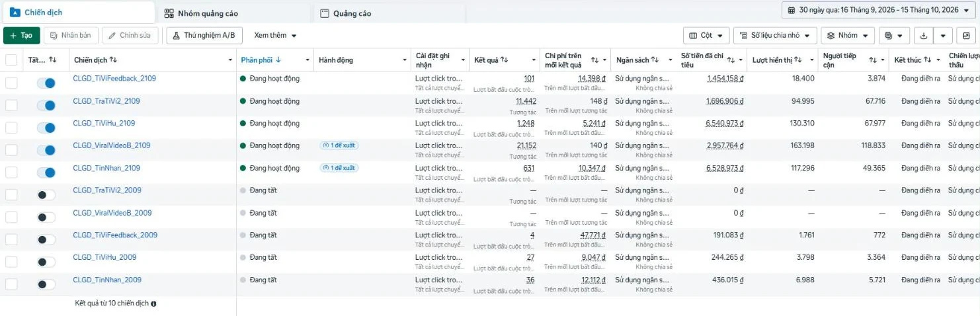Screen dimensions: 980x316
Task: Sort by Lượt hiển thị column arrows
Action: click(799, 60)
